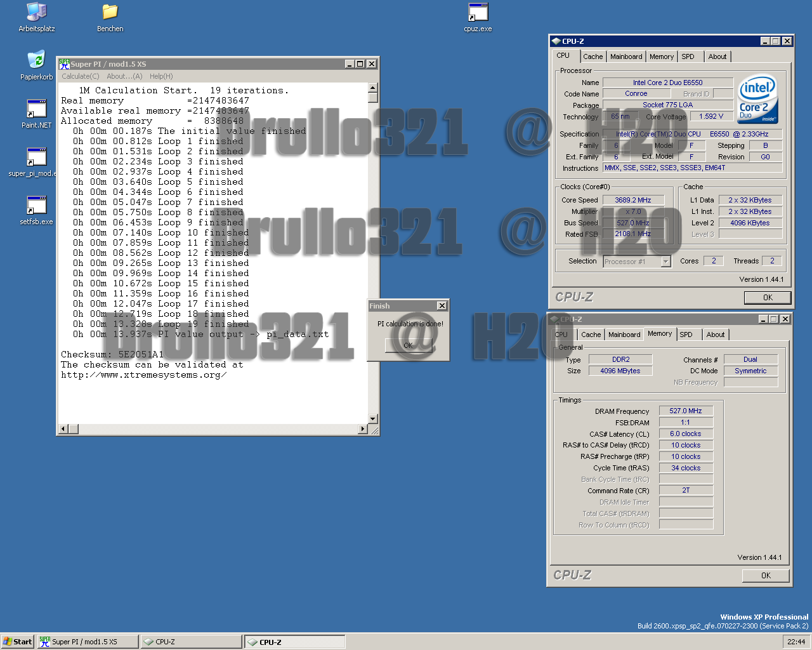Click the Rated FSB value field
The height and width of the screenshot is (650, 812).
click(632, 234)
